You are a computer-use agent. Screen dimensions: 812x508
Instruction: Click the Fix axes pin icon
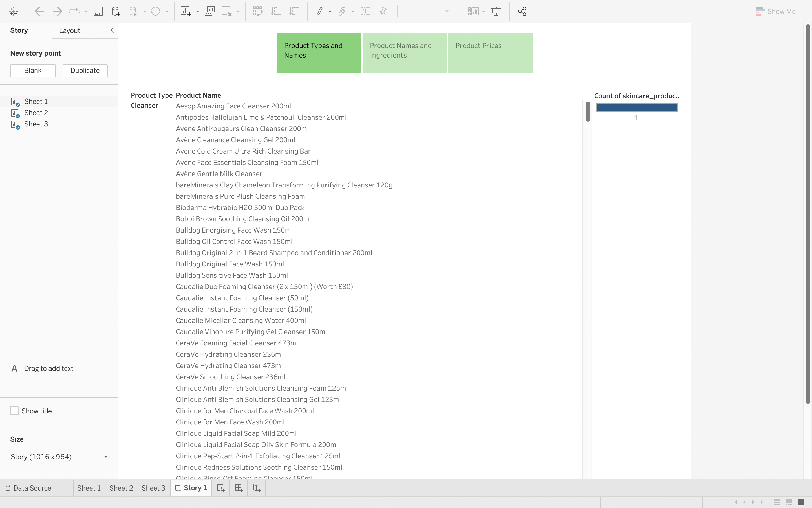pyautogui.click(x=383, y=11)
